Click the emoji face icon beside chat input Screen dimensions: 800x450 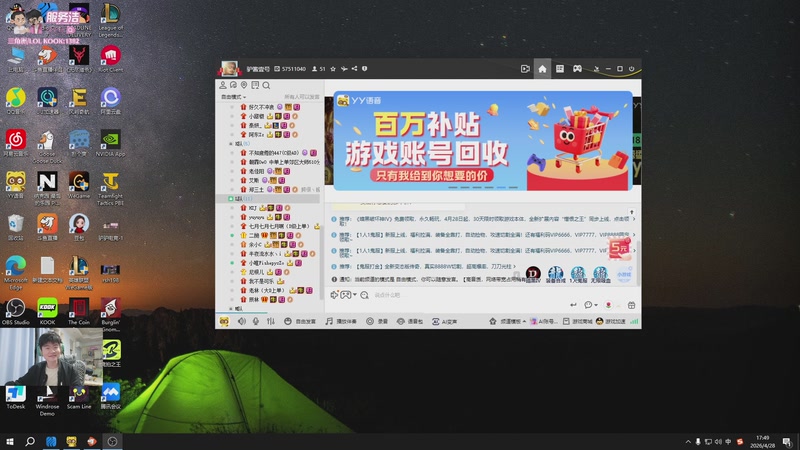point(364,295)
